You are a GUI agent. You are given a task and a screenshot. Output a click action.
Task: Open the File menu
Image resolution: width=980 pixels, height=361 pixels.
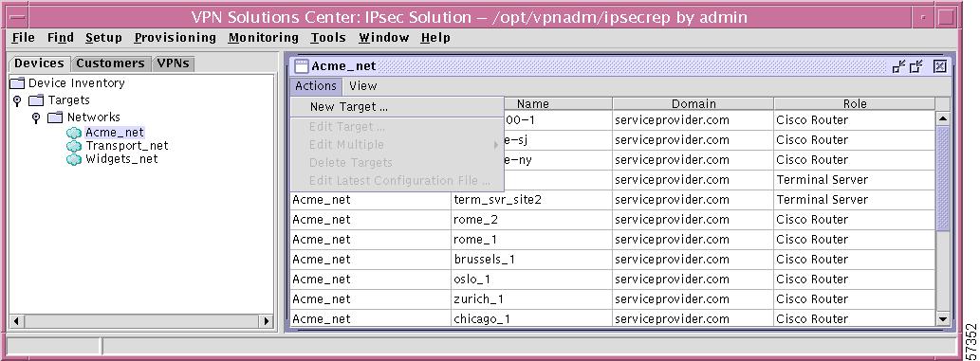pyautogui.click(x=24, y=38)
